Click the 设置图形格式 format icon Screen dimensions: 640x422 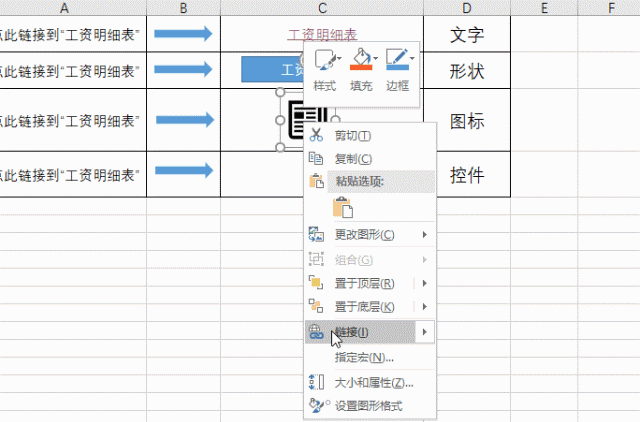[319, 405]
